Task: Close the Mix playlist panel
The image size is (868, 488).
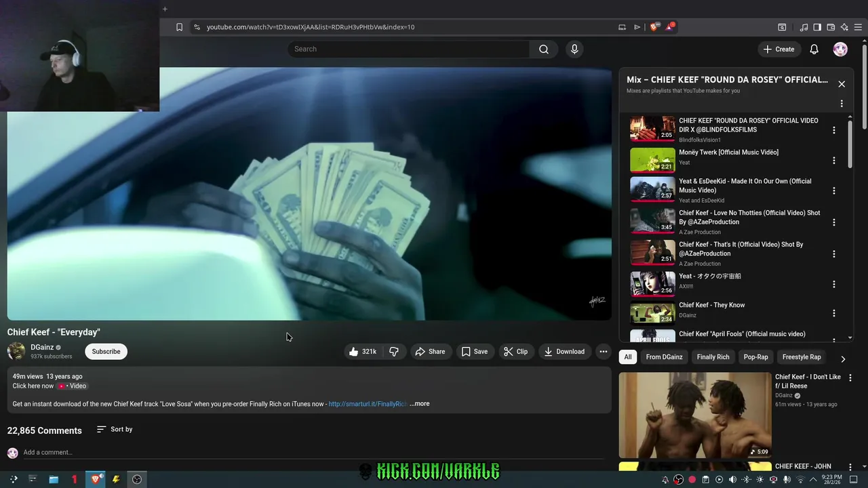Action: [x=842, y=84]
